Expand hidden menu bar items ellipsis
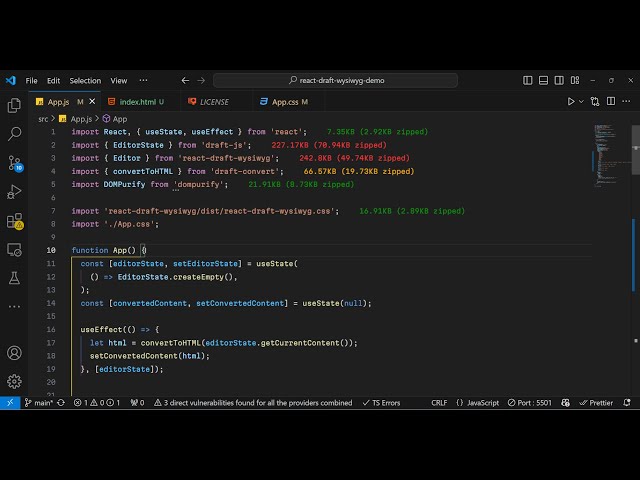This screenshot has width=640, height=480. click(145, 80)
